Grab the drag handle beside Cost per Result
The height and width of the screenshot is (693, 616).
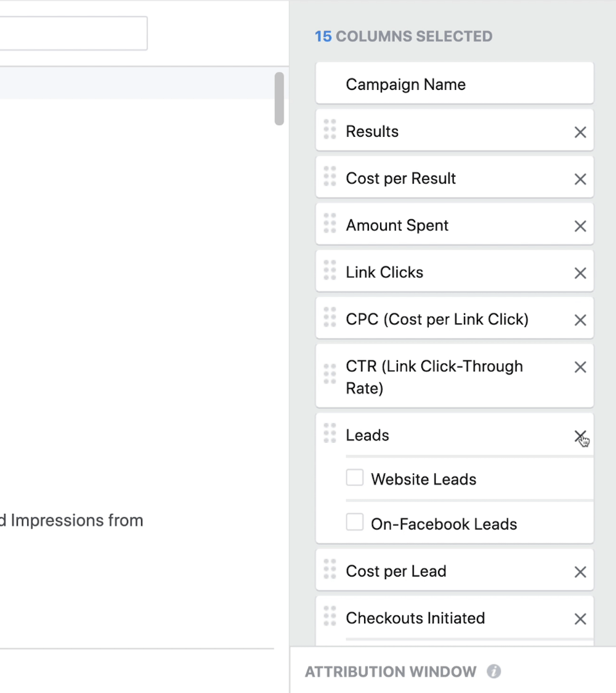click(x=330, y=178)
